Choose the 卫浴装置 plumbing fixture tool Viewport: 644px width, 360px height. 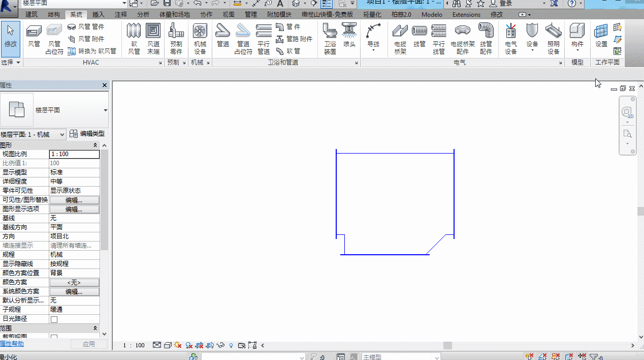[x=330, y=39]
